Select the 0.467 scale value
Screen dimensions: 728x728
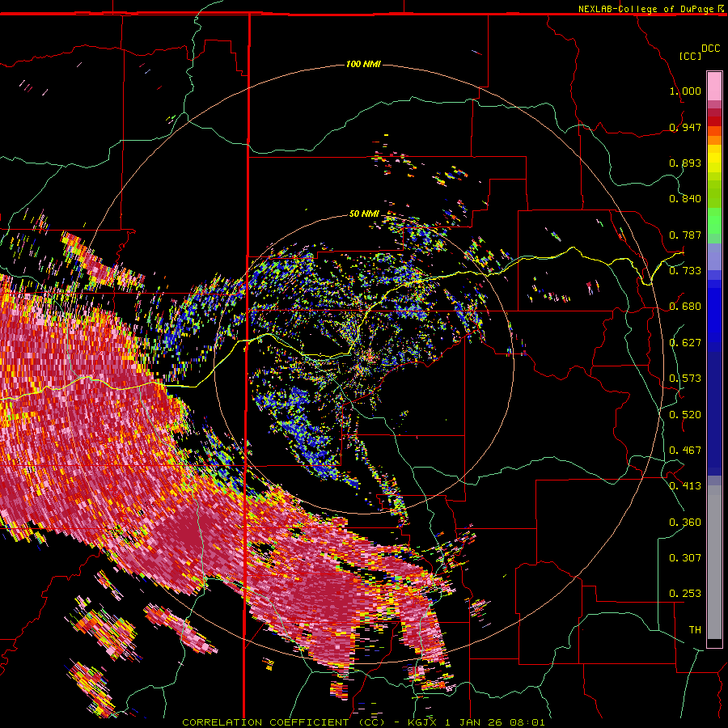(x=685, y=451)
